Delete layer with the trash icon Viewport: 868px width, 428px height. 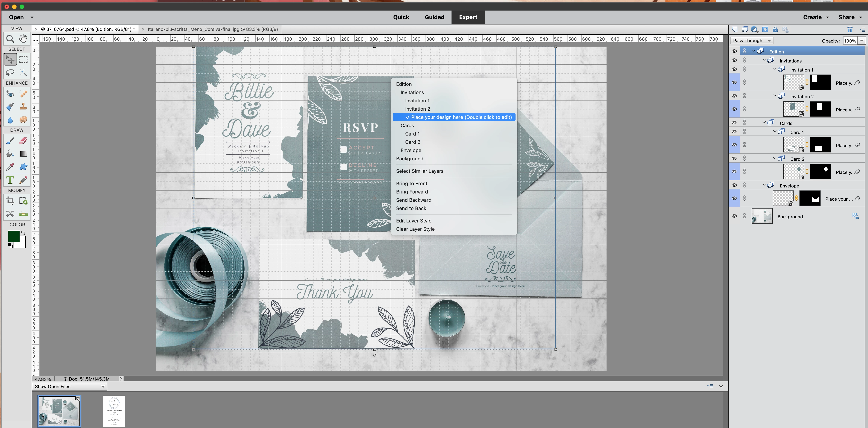850,30
